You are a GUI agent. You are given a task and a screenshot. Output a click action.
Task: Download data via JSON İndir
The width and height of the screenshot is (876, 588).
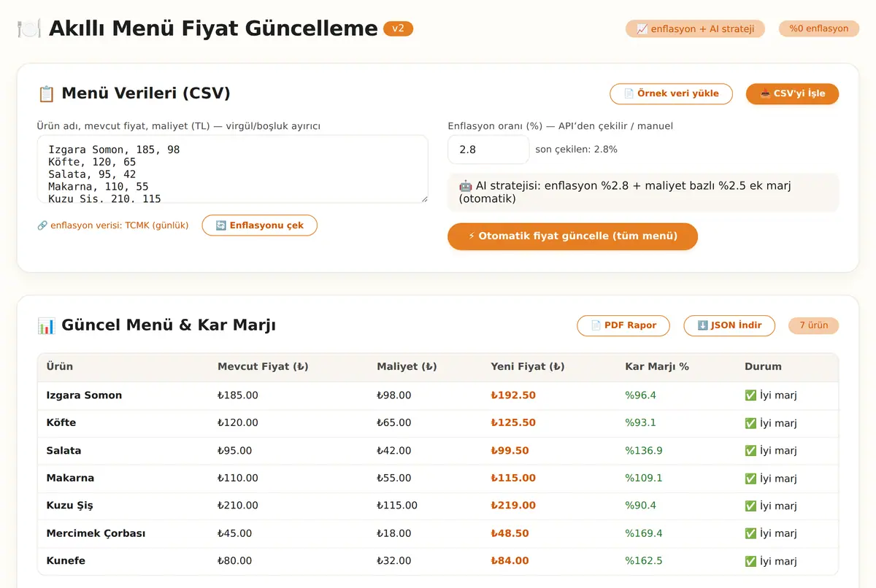(x=729, y=325)
